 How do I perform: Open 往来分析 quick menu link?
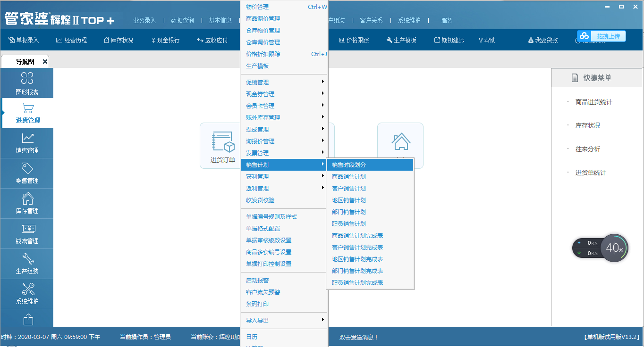pos(588,149)
